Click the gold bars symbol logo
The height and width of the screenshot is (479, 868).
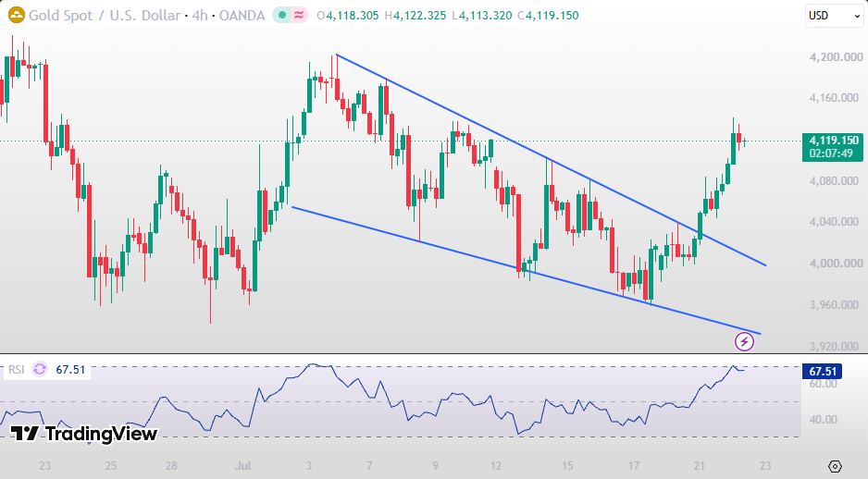(17, 15)
